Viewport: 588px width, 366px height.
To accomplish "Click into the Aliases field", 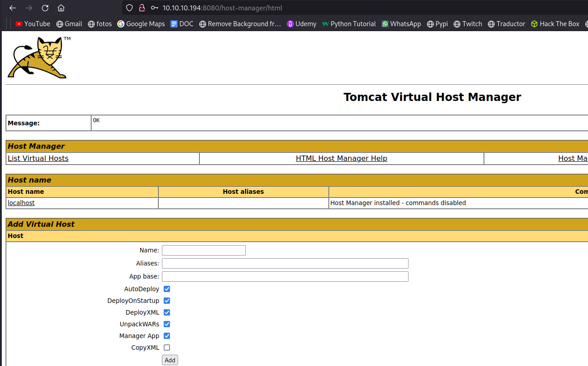I will click(285, 263).
